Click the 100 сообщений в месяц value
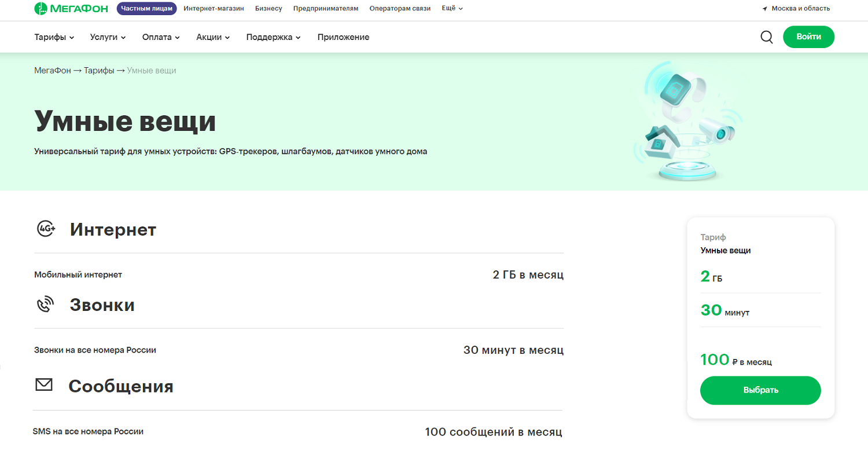868x458 pixels. [x=494, y=432]
